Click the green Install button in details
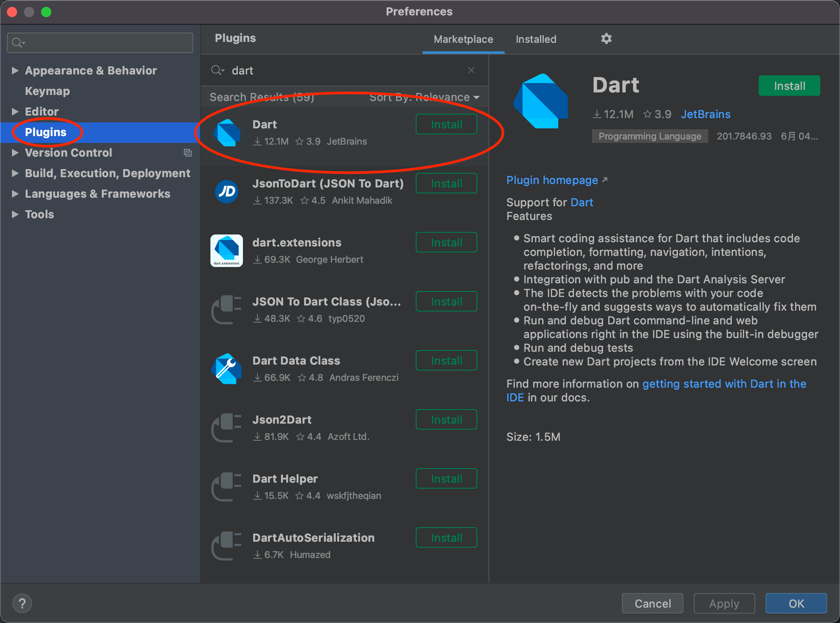The width and height of the screenshot is (840, 623). coord(790,86)
